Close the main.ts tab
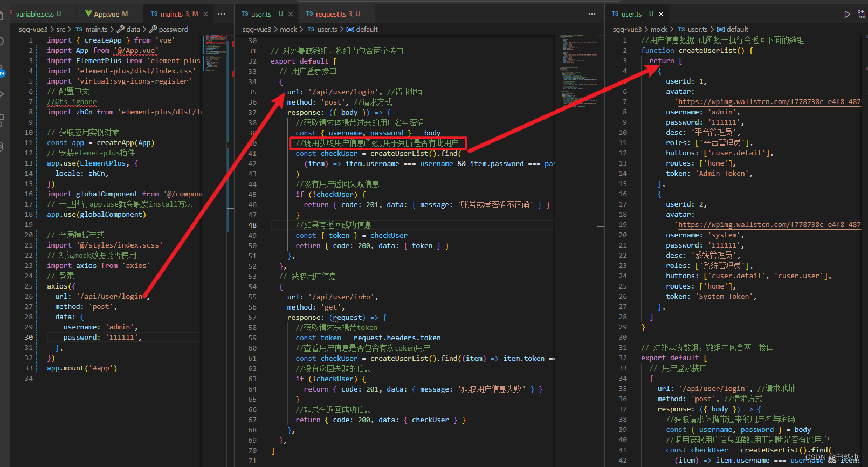Screen dimensions: 868x467 [205, 14]
